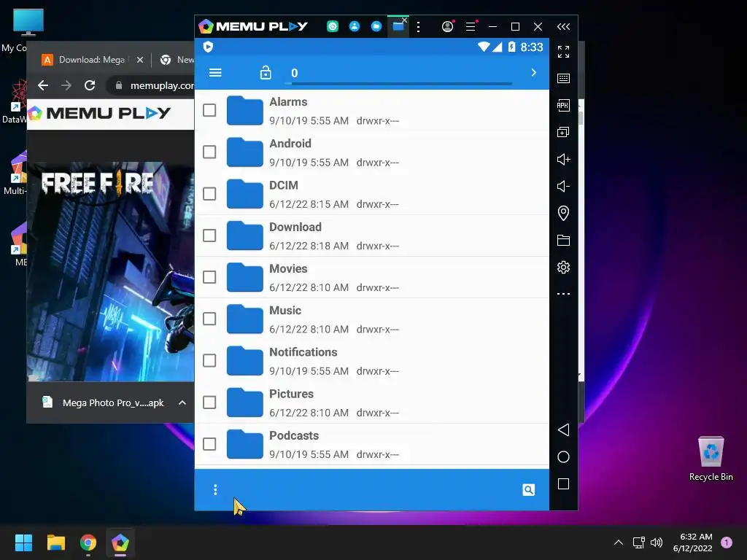Check the Android folder checkbox
747x560 pixels.
[x=209, y=152]
